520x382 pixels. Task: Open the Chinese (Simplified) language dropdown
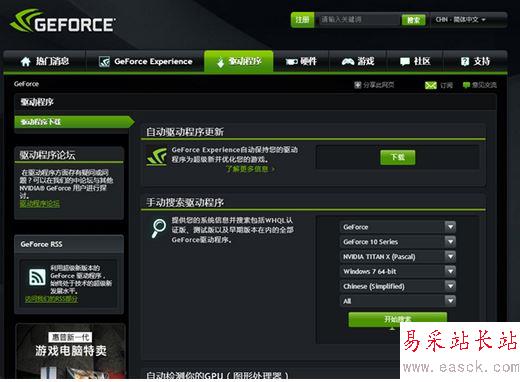click(x=398, y=286)
